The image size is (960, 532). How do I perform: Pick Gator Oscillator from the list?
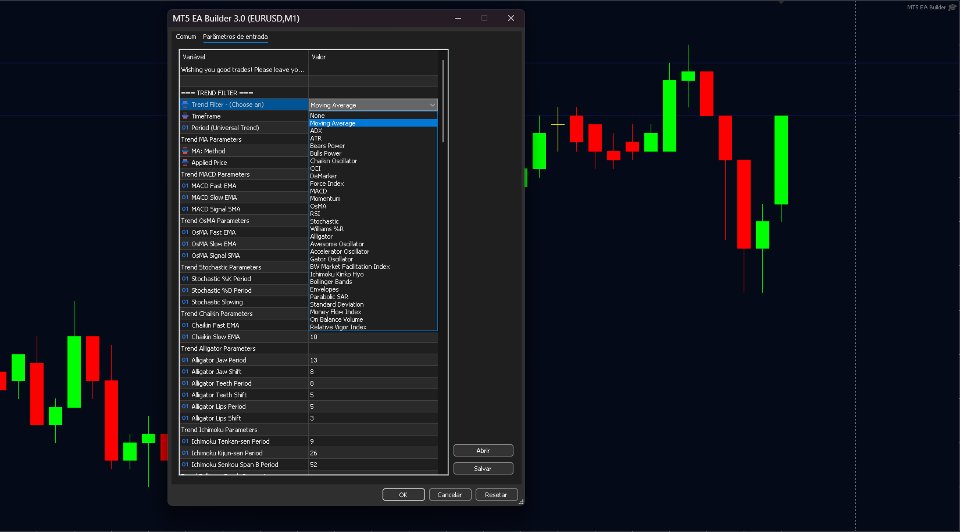(373, 259)
